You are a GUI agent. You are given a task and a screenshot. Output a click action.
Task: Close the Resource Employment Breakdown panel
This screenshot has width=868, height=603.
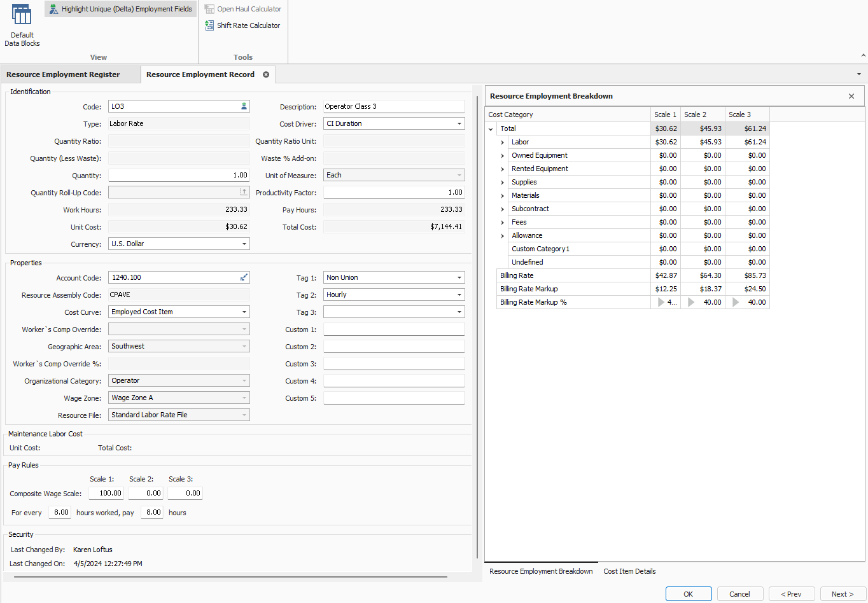851,96
